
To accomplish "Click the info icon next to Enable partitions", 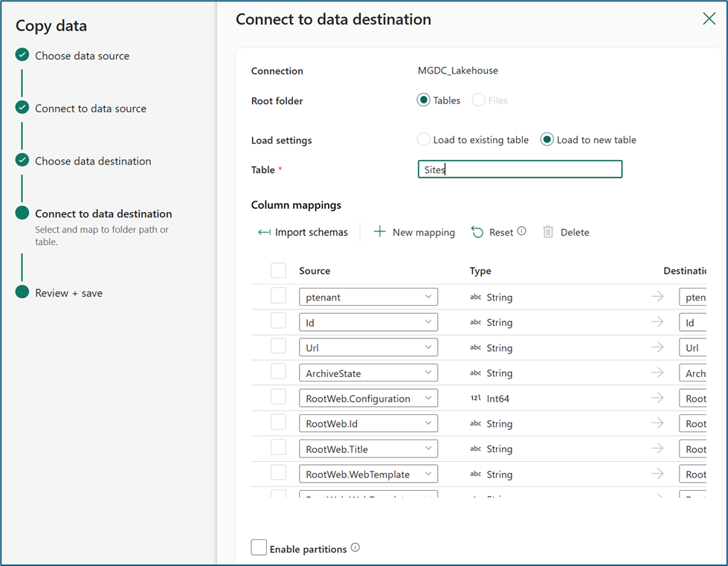I will (355, 547).
